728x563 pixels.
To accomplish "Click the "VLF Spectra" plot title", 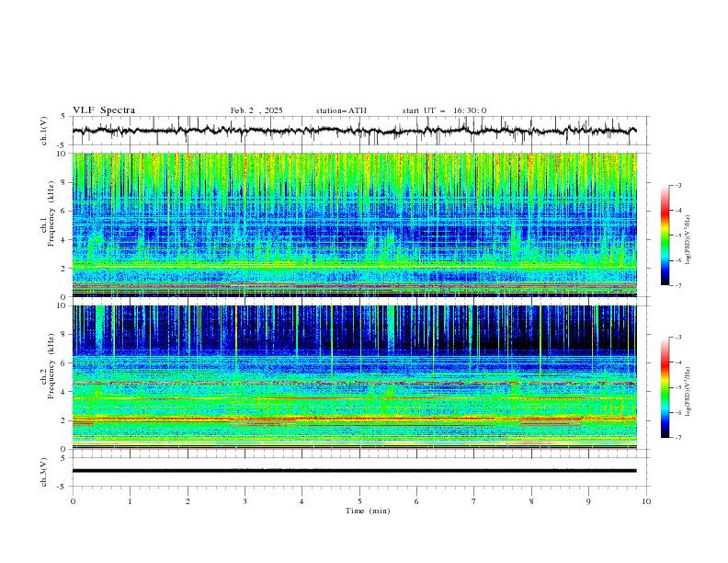I will [x=104, y=110].
